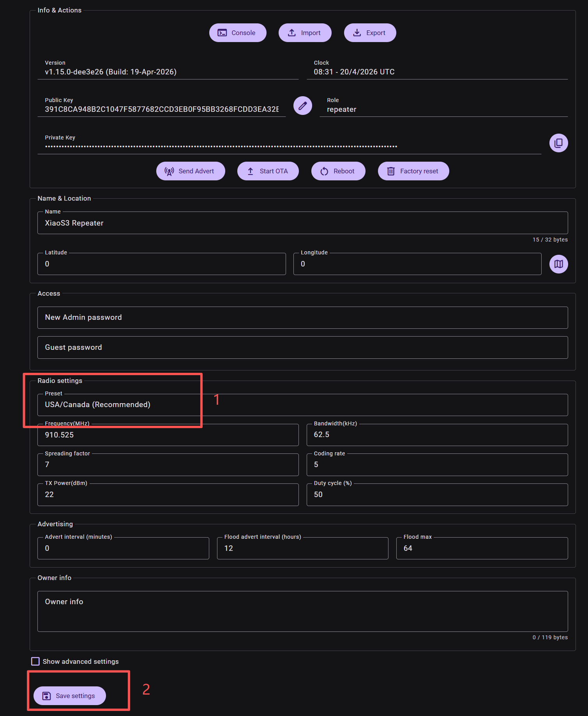Copy the private key with copy icon
The image size is (588, 716).
[x=558, y=143]
